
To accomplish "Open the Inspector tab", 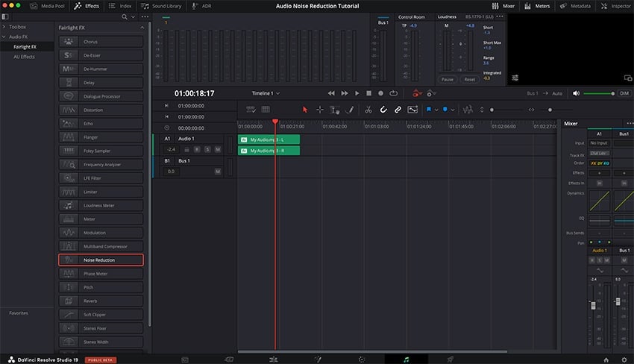I will point(617,6).
